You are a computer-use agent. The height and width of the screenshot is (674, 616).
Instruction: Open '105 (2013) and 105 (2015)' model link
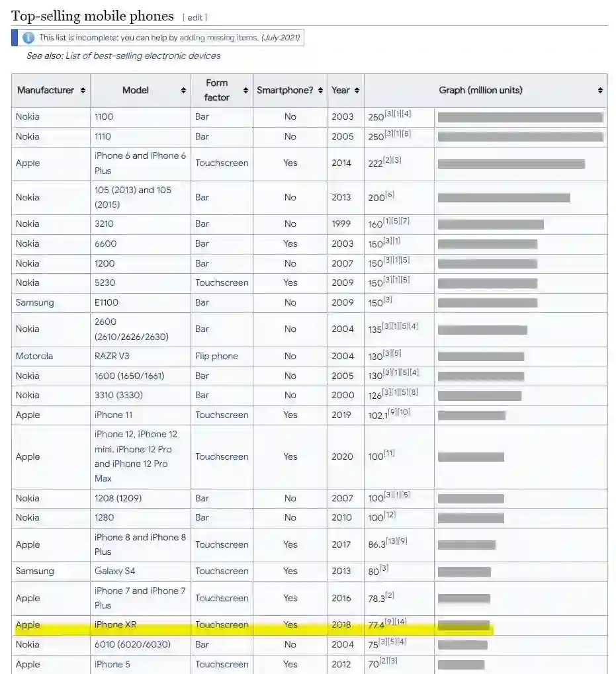click(133, 197)
